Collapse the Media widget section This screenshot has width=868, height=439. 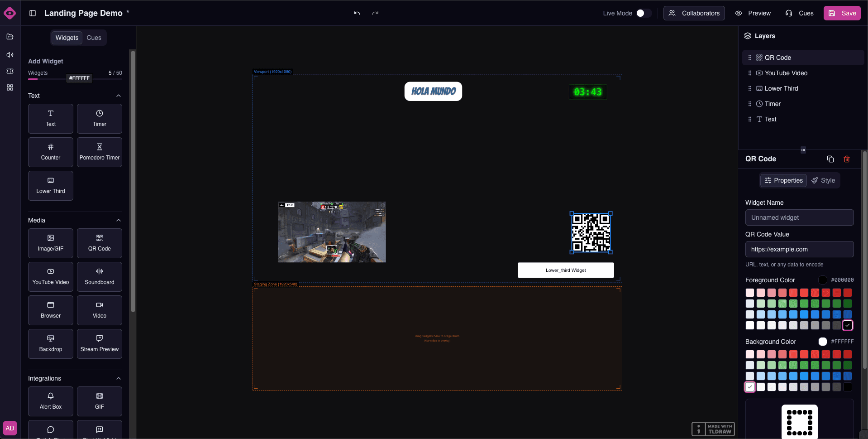tap(118, 220)
